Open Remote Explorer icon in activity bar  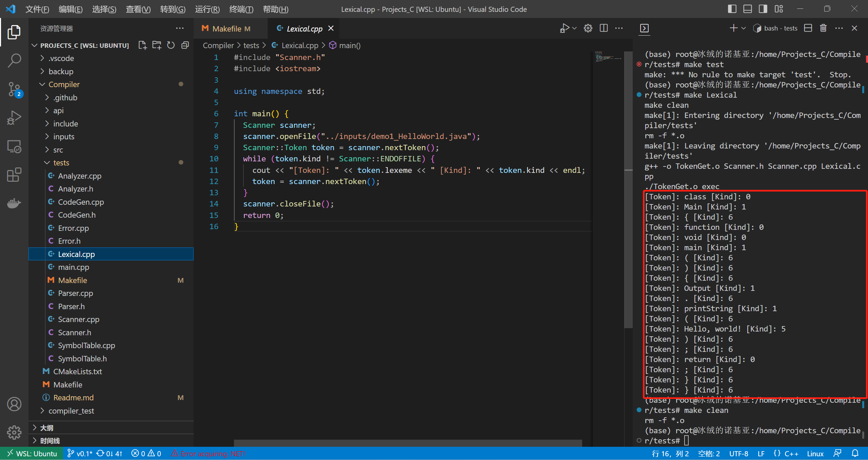pos(14,146)
